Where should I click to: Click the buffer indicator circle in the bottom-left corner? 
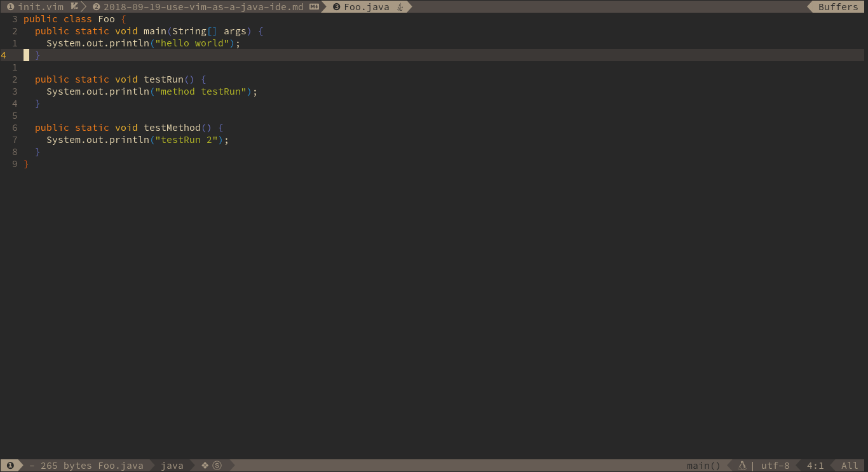(10, 465)
